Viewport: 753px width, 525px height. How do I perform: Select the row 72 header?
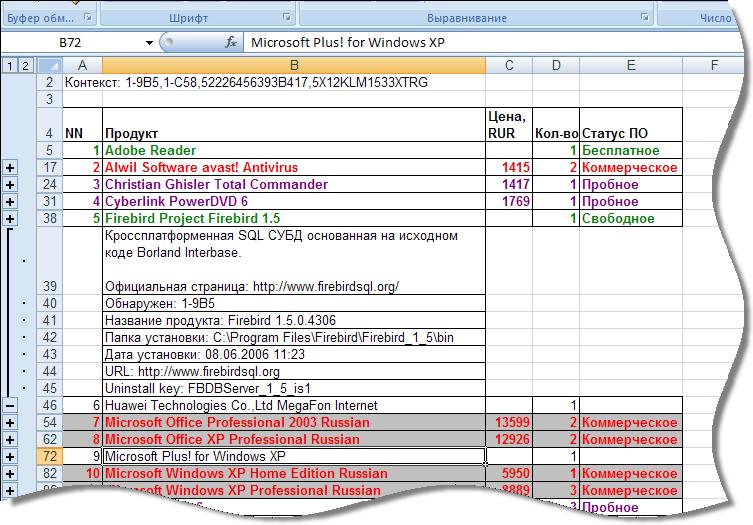click(50, 456)
